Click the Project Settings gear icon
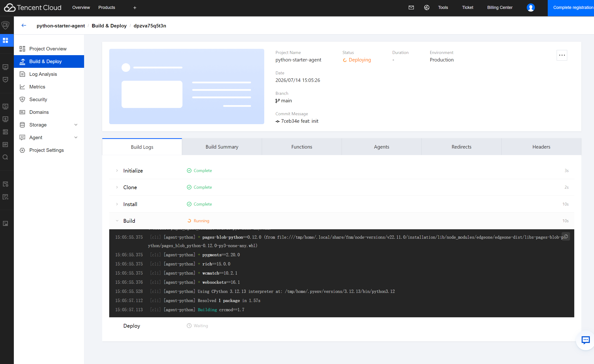 coord(22,150)
